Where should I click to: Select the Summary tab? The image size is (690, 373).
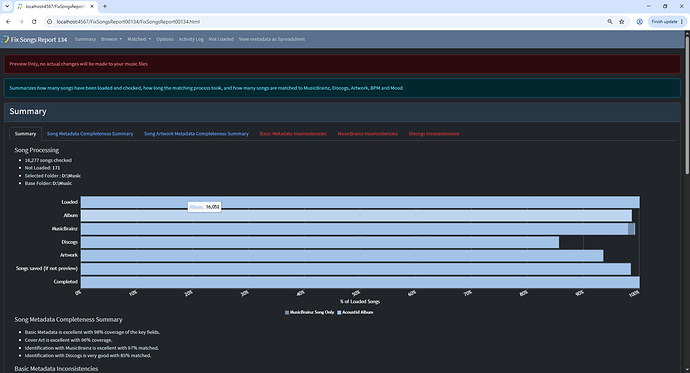26,134
